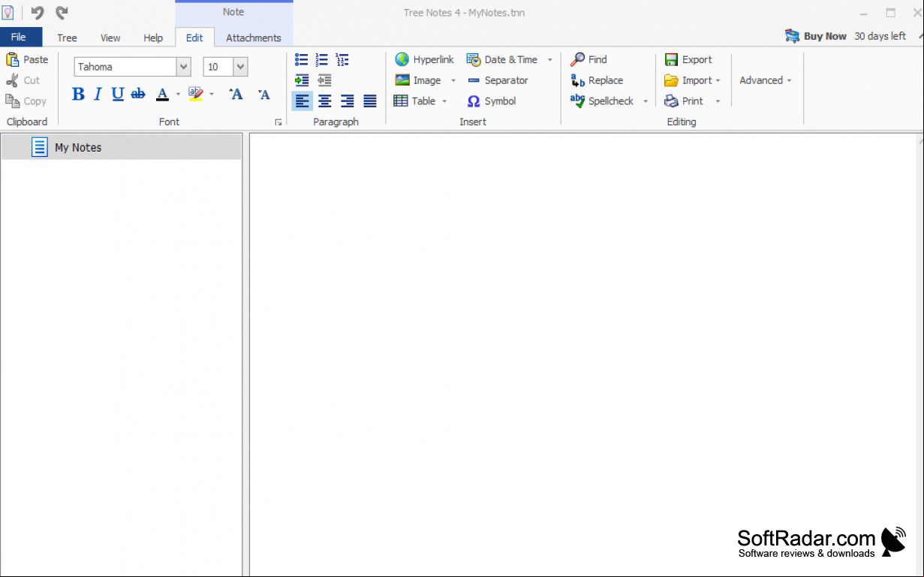Decrease the paragraph indent
Screen dimensions: 924x577
324,80
